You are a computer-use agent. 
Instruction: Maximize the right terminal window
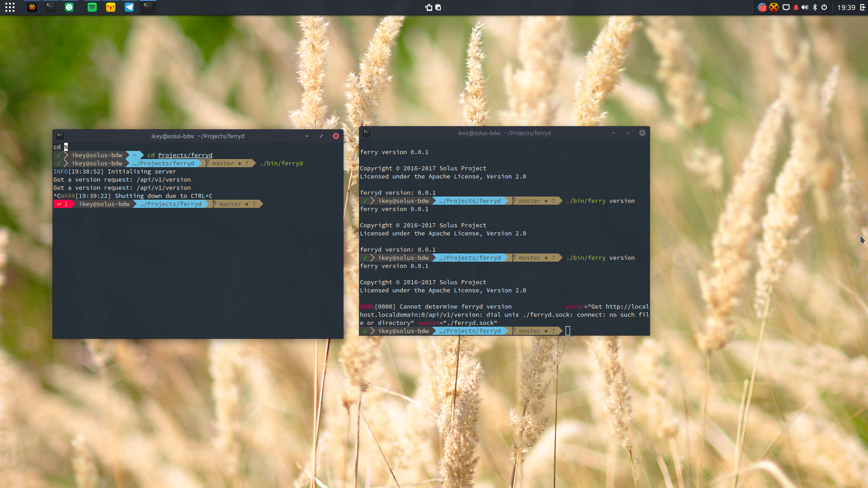pyautogui.click(x=628, y=133)
